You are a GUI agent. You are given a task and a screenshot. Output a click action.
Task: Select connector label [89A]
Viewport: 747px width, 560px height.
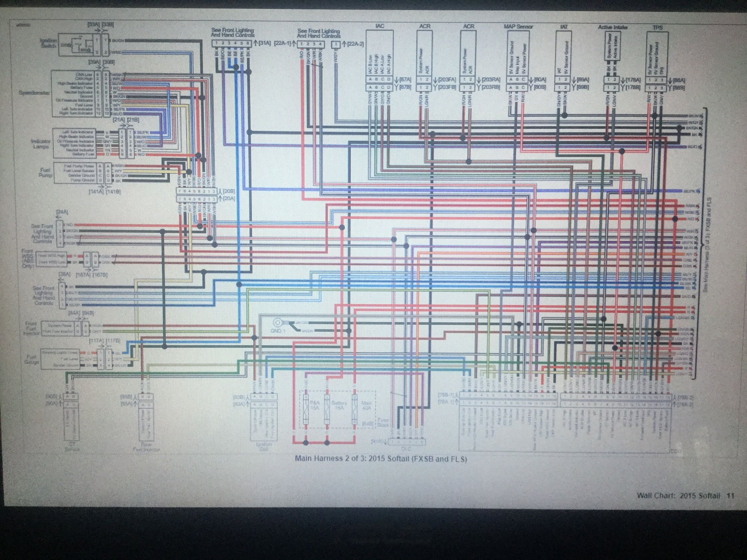point(583,80)
